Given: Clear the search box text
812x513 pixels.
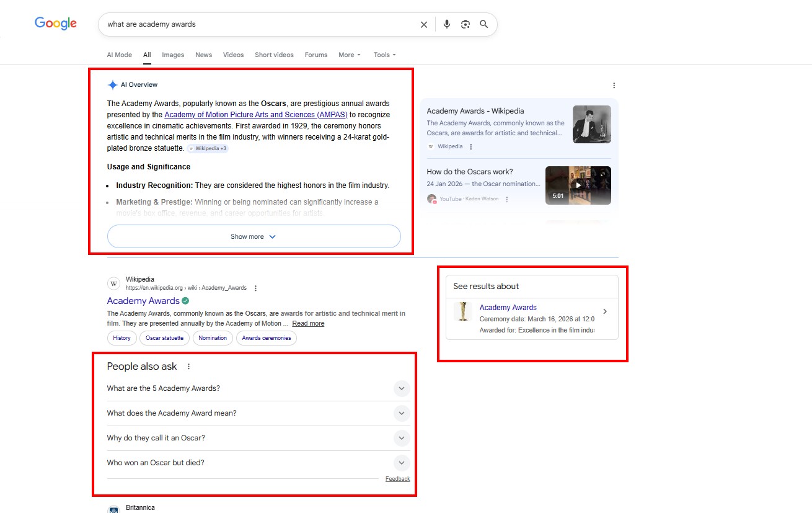Looking at the screenshot, I should (424, 25).
